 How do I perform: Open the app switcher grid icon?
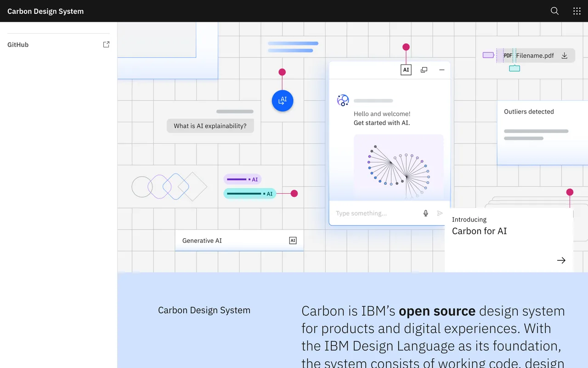[577, 11]
